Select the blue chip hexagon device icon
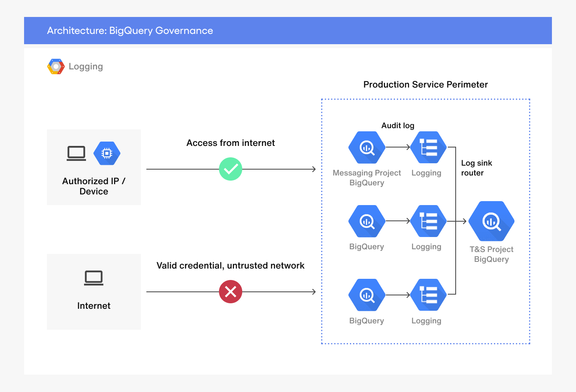576x392 pixels. coord(107,153)
